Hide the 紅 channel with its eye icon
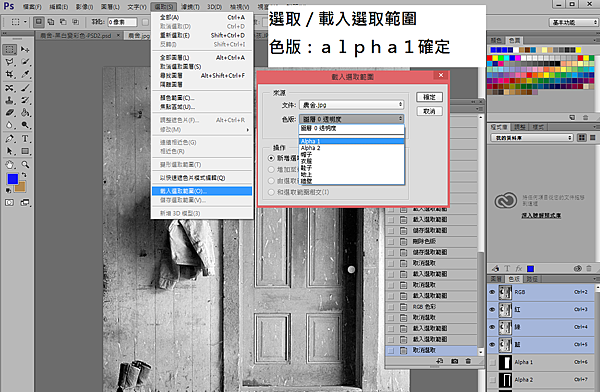This screenshot has width=600, height=392. (x=492, y=309)
